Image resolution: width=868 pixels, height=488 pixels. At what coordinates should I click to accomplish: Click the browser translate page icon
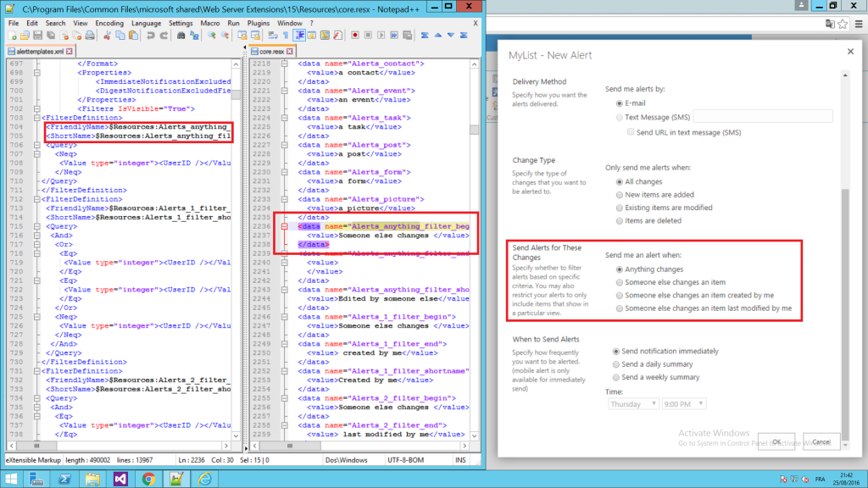[x=830, y=24]
